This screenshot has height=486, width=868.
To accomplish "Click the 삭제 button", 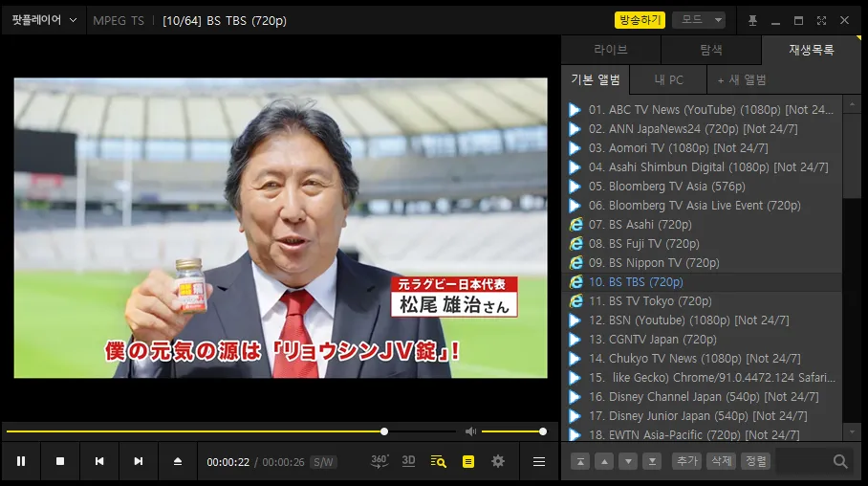I will (722, 461).
